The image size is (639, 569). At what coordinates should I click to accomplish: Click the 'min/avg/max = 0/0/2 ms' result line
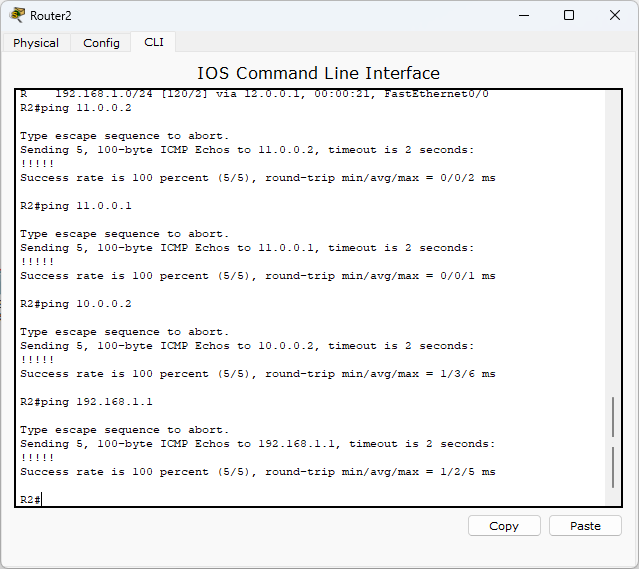click(x=258, y=178)
